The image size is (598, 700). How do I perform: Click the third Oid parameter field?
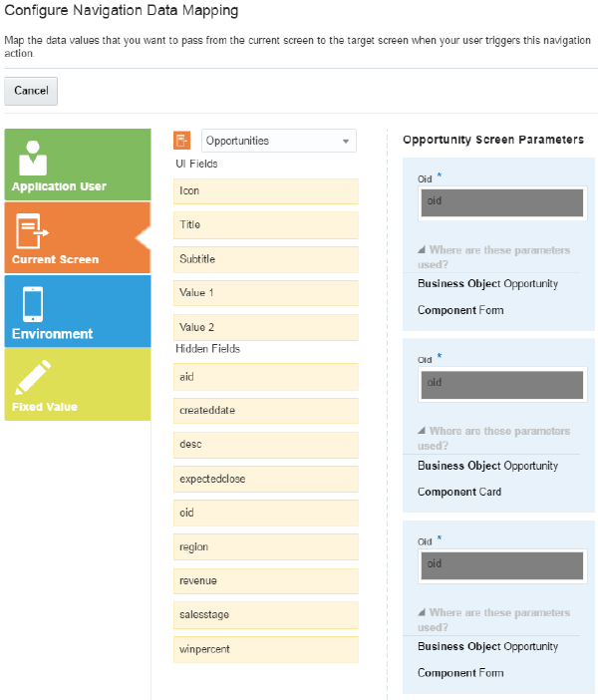500,564
